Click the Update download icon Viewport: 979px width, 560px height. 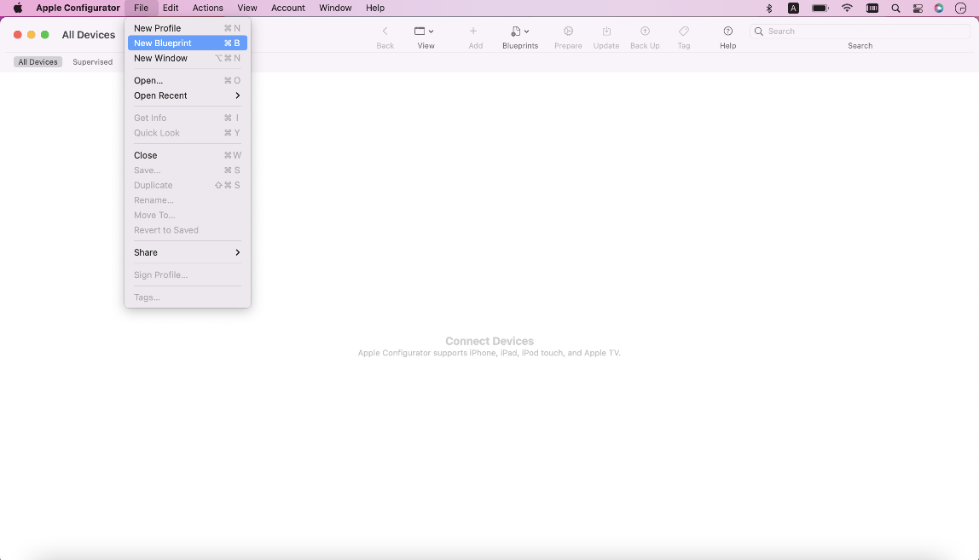606,32
